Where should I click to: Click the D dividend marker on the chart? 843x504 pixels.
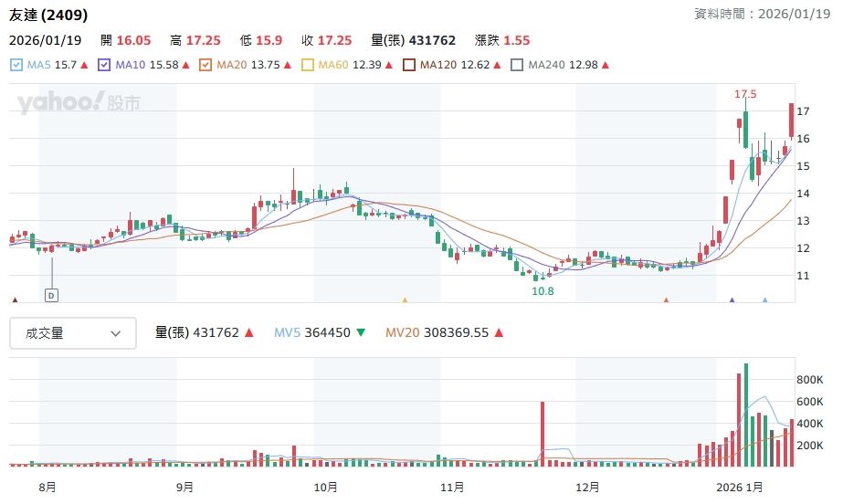point(52,295)
